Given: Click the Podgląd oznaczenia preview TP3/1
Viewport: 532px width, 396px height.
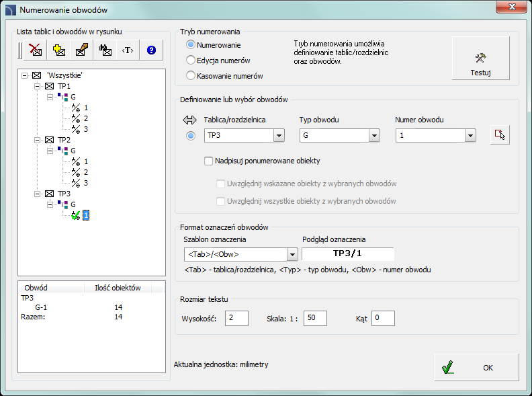Looking at the screenshot, I should coord(348,253).
